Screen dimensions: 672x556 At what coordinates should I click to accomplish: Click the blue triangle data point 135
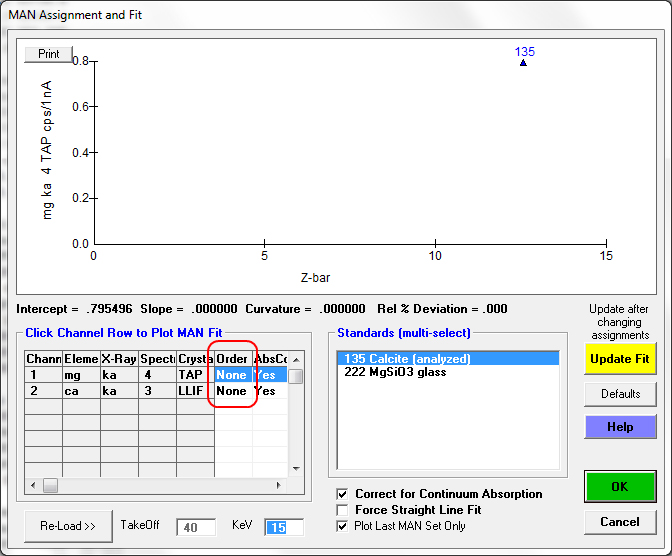click(x=523, y=63)
